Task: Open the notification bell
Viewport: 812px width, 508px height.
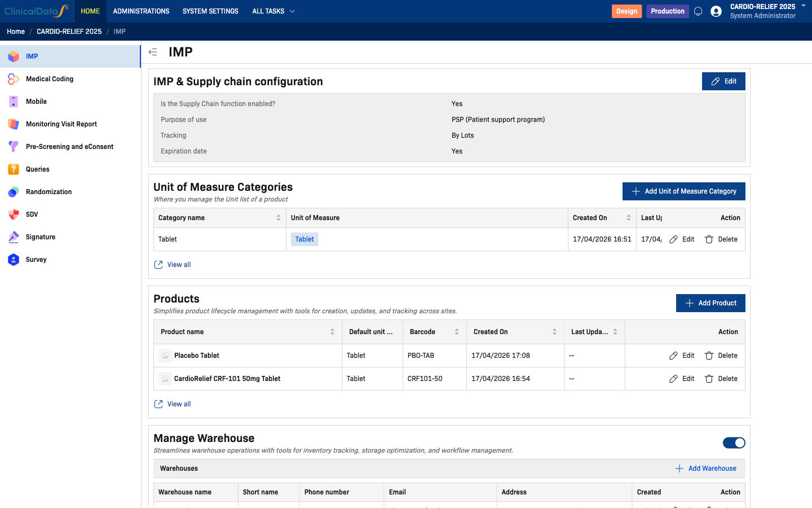Action: [698, 11]
